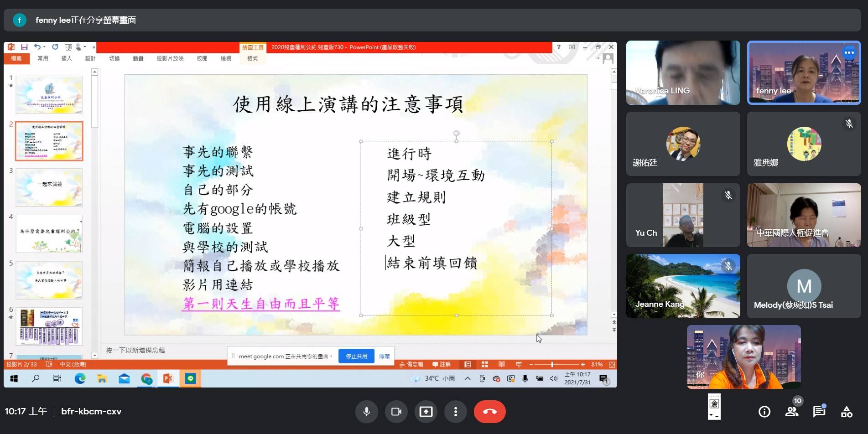Present screen using the Meet share icon
This screenshot has width=868, height=434.
pos(426,411)
